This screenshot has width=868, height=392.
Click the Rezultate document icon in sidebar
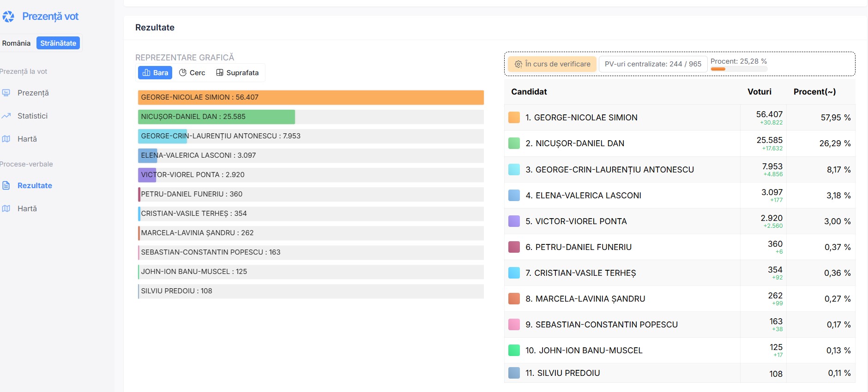[6, 185]
